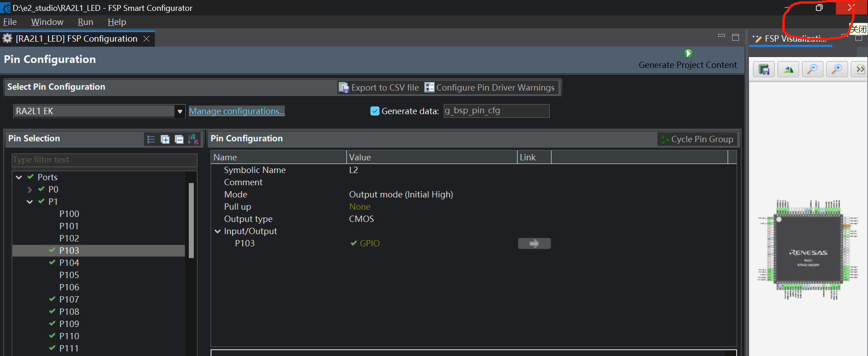This screenshot has width=868, height=356.
Task: Click the g_bsp_pin_cfg data name field
Action: click(496, 111)
